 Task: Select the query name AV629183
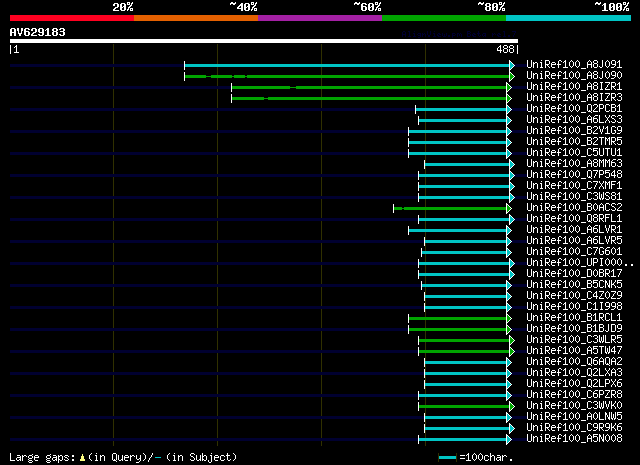38,32
